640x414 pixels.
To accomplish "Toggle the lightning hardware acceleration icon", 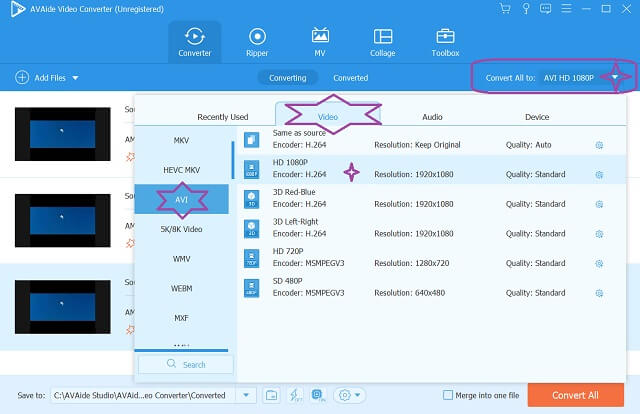I will coord(295,395).
